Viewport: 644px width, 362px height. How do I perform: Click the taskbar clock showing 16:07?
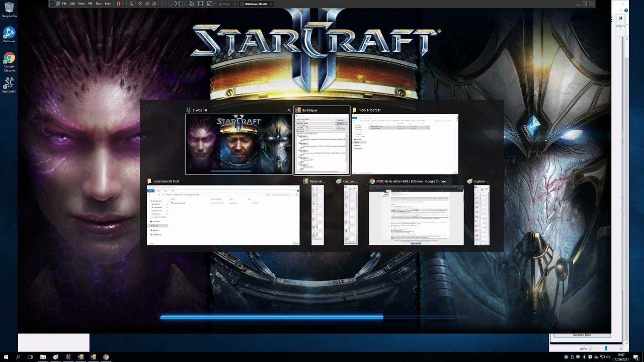621,357
